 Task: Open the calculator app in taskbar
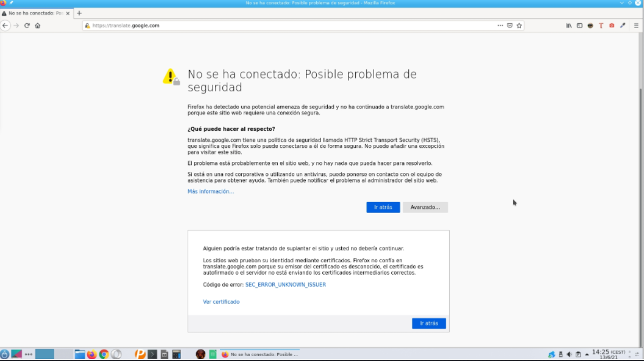point(177,354)
